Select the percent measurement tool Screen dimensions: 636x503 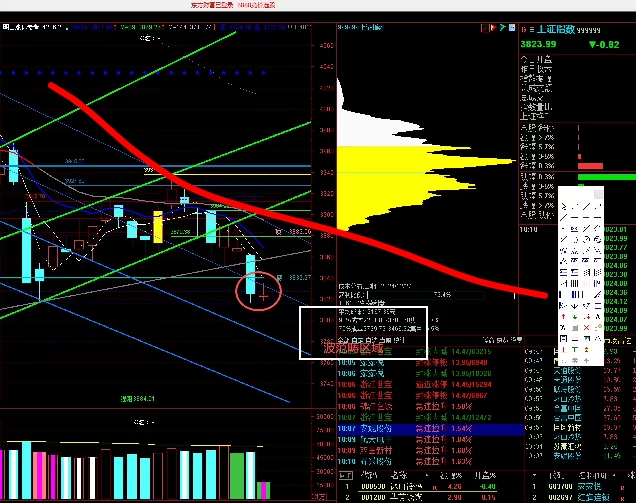(x=563, y=328)
